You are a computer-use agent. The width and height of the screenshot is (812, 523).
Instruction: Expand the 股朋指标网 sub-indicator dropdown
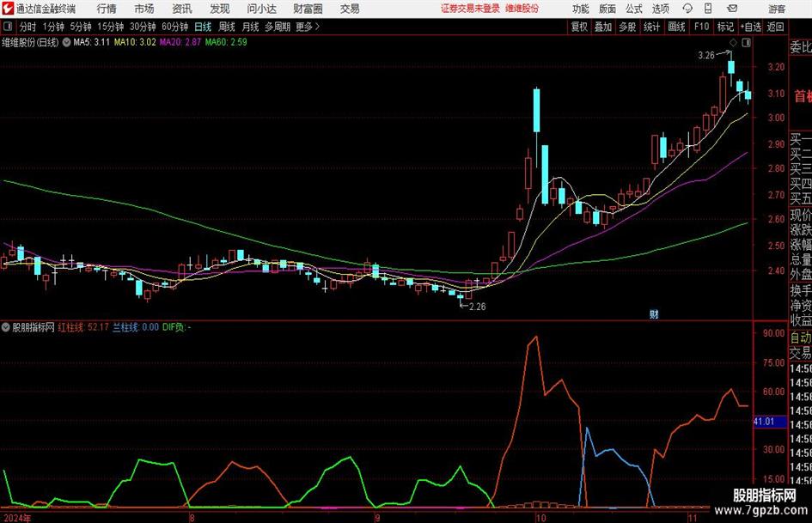6,326
